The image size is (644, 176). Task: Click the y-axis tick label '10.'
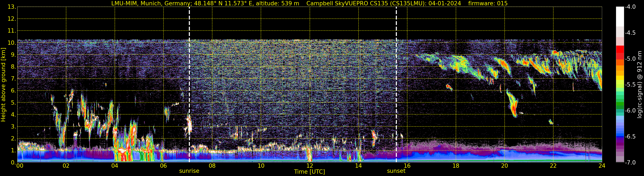pyautogui.click(x=12, y=43)
